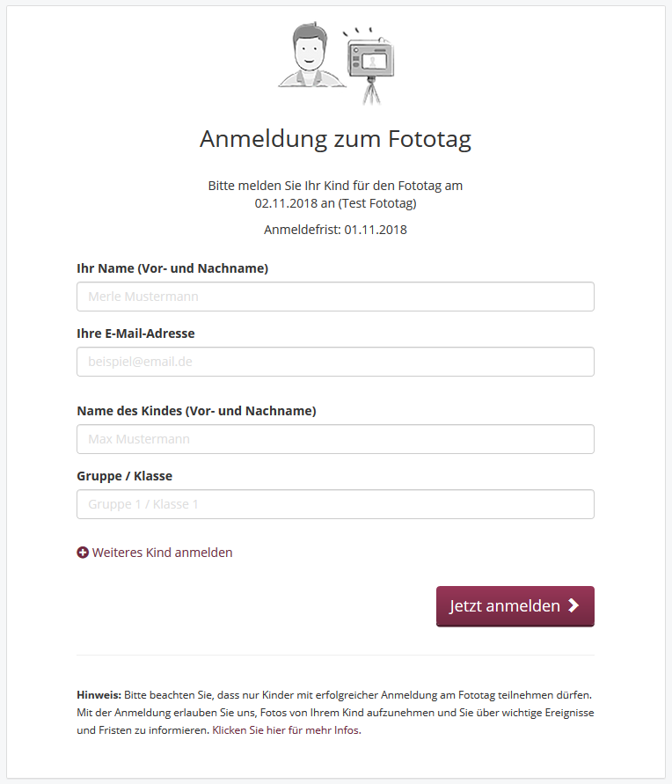Click the plus circle icon beside Weiteres Kind
672x784 pixels.
click(83, 553)
